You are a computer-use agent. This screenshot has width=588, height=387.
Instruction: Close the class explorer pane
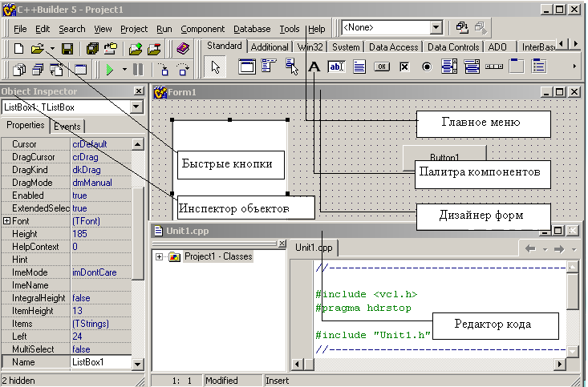click(x=282, y=244)
